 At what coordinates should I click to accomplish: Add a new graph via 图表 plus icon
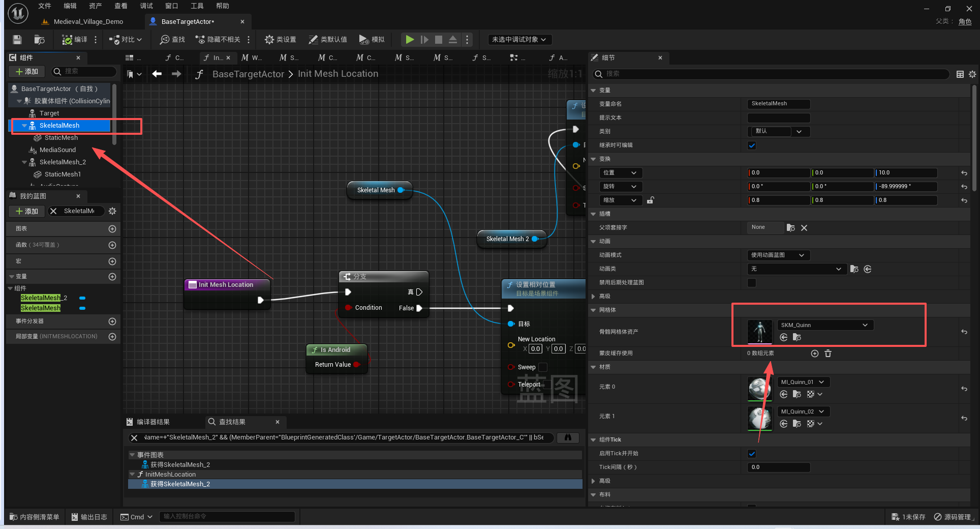pyautogui.click(x=112, y=229)
